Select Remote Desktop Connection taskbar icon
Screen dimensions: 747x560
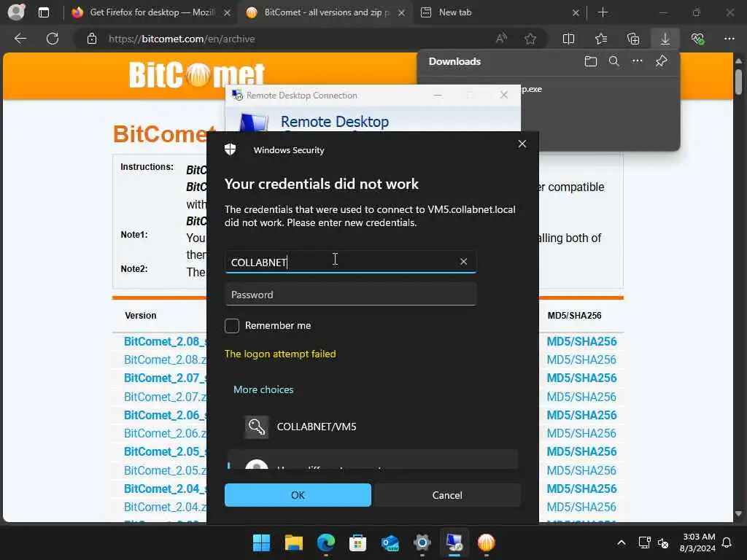[454, 542]
